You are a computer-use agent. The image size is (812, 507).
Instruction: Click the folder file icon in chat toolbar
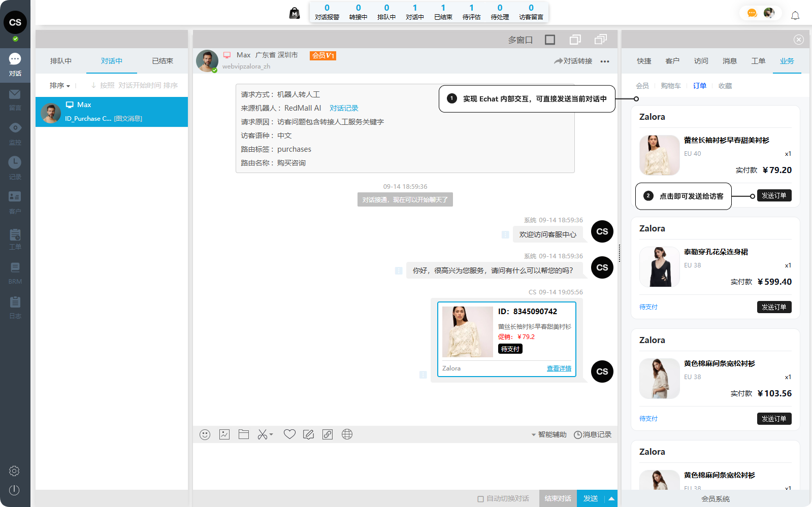coord(244,434)
